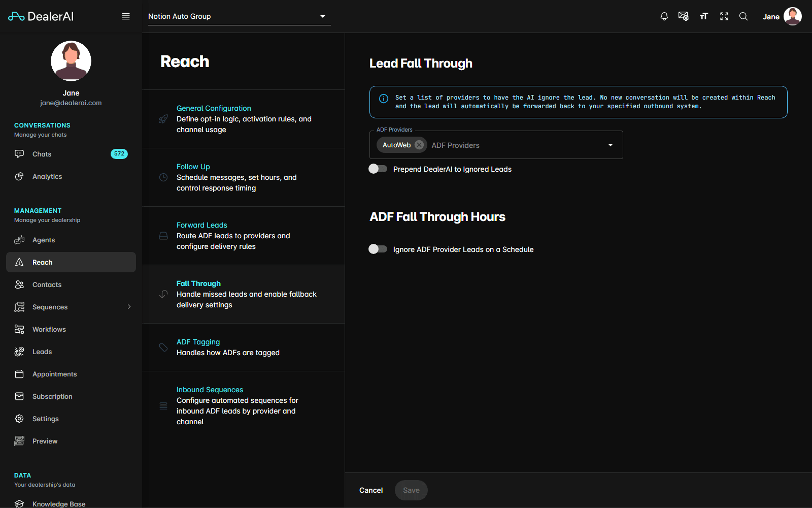812x508 pixels.
Task: Click the Workflows icon
Action: 19,329
